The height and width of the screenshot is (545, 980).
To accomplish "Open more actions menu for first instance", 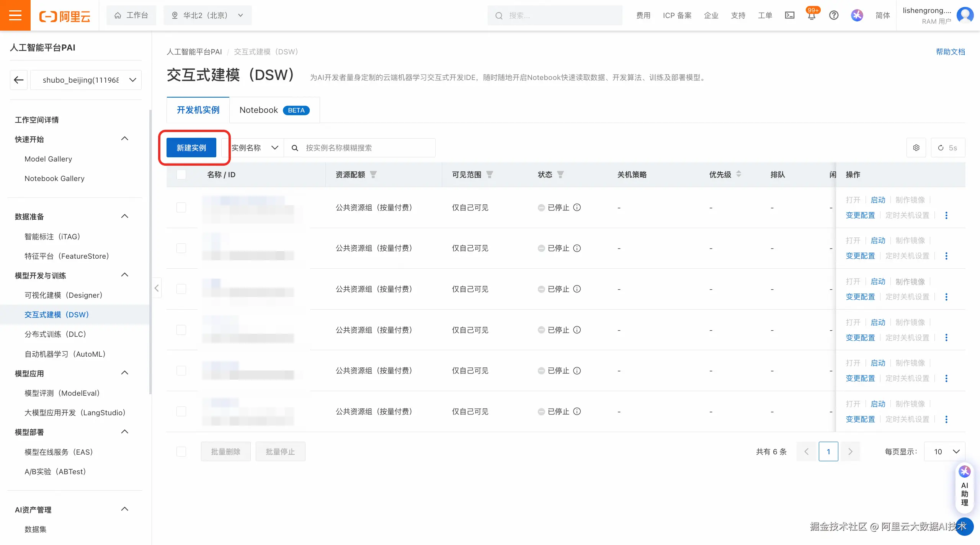I will click(946, 215).
